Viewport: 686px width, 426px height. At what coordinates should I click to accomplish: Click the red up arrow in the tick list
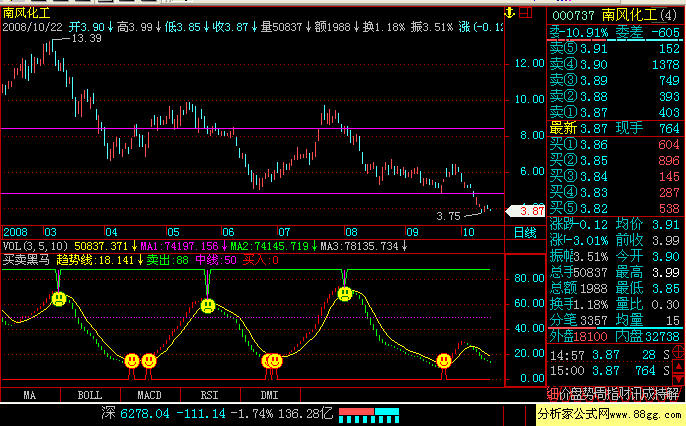point(679,366)
